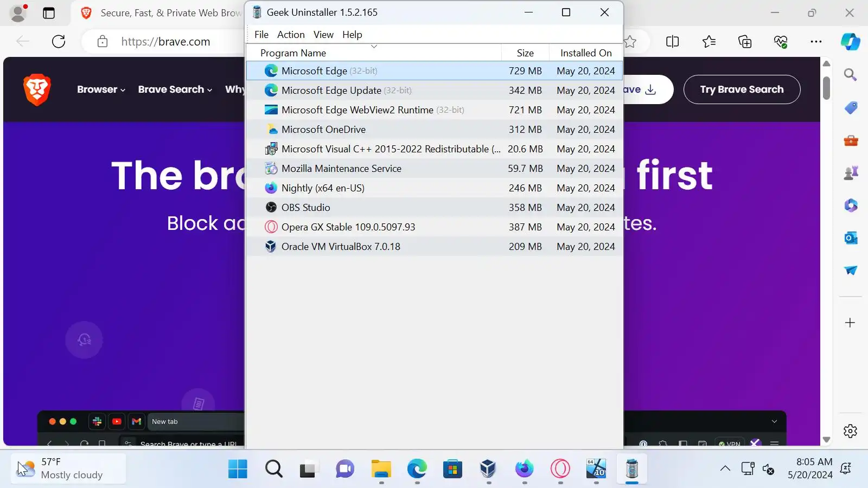Select Oracle VM VirtualBox 7.0.18 name
This screenshot has width=868, height=488.
pyautogui.click(x=341, y=247)
